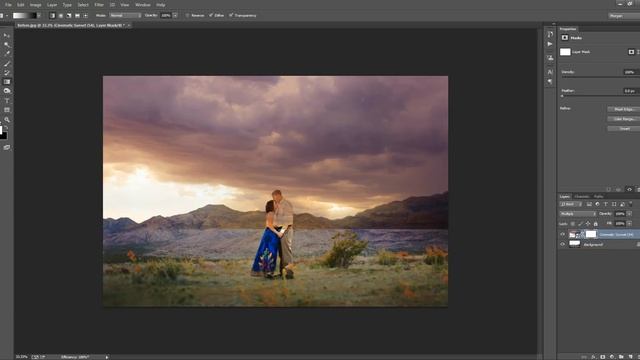Open the layer Opacity dropdown arrow
This screenshot has width=640, height=360.
[x=629, y=214]
